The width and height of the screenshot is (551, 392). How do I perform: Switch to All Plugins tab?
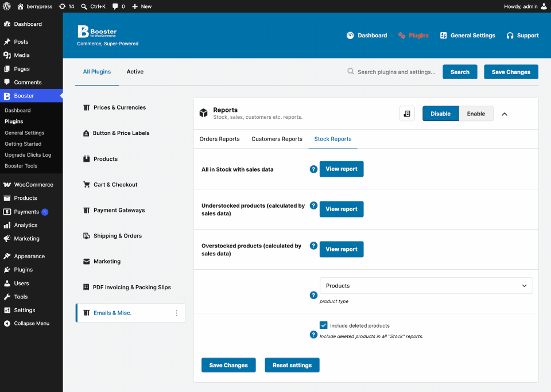pos(97,72)
